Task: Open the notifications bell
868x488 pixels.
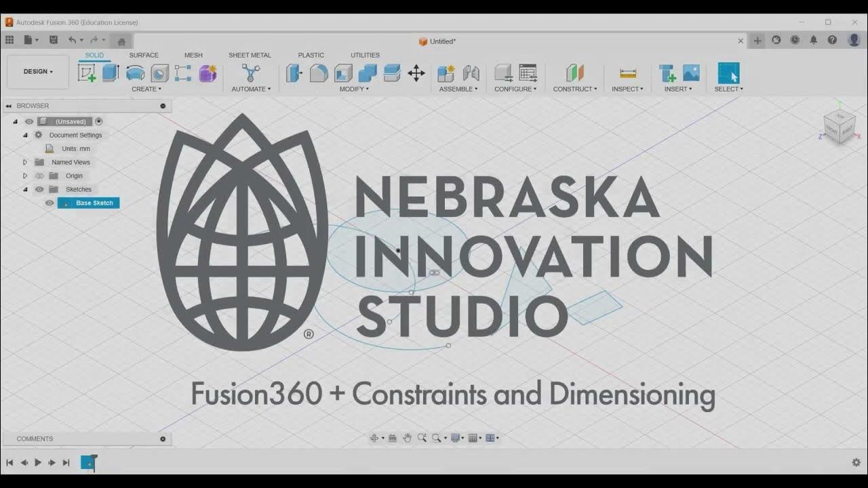Action: (x=814, y=41)
